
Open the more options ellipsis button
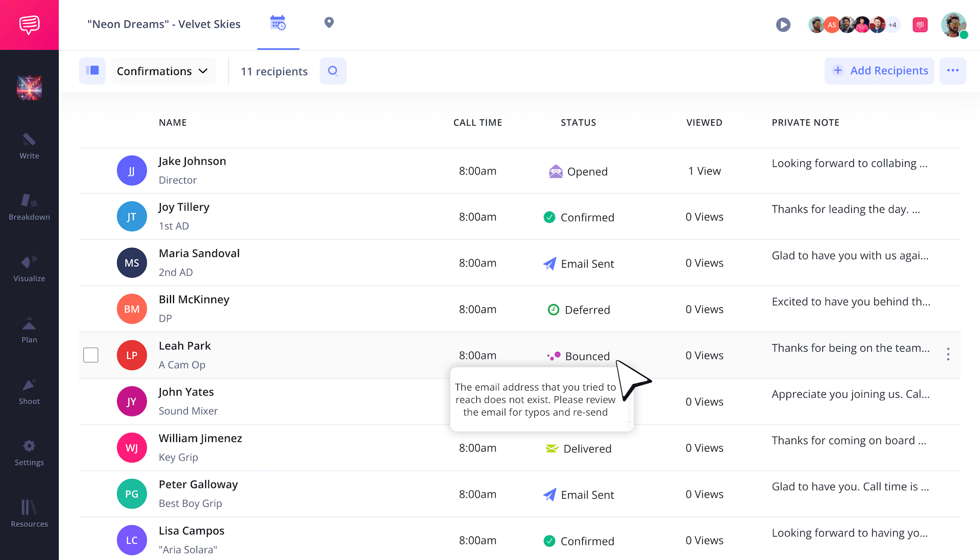tap(952, 71)
